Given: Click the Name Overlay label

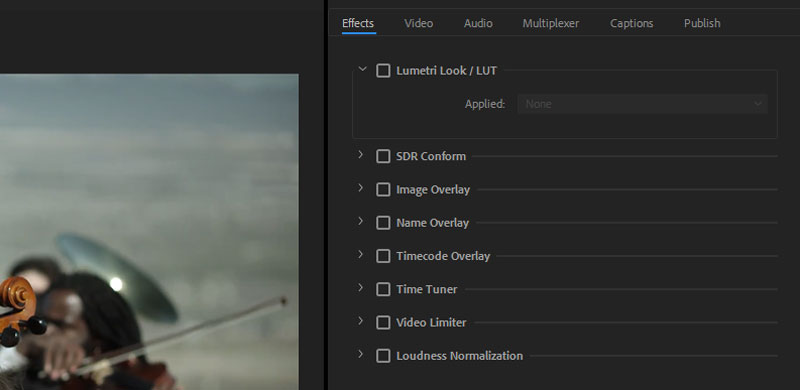Looking at the screenshot, I should pos(433,223).
